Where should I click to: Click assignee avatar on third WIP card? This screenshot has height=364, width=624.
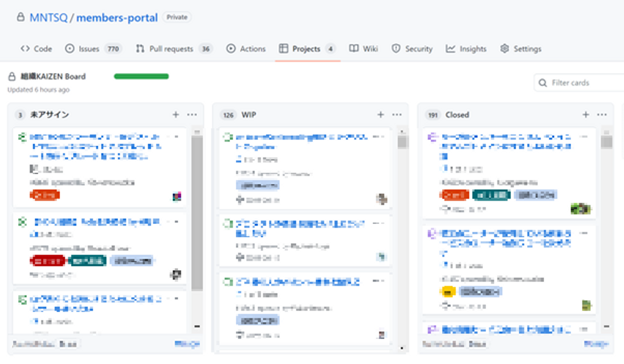[x=381, y=335]
